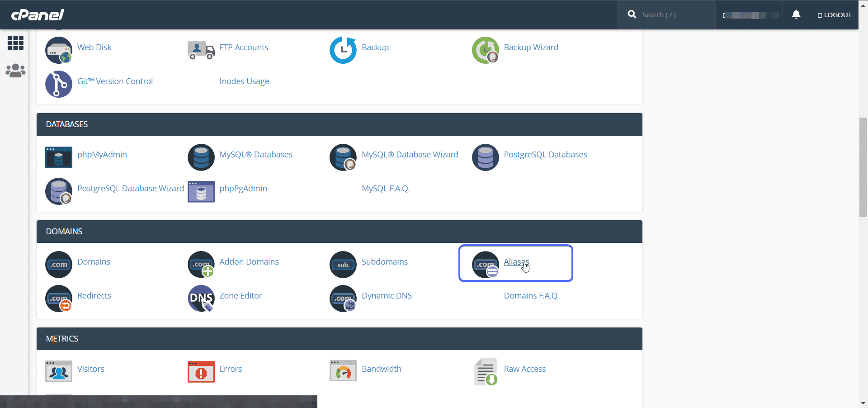This screenshot has height=408, width=868.
Task: Open the User Manager people icon
Action: (15, 71)
